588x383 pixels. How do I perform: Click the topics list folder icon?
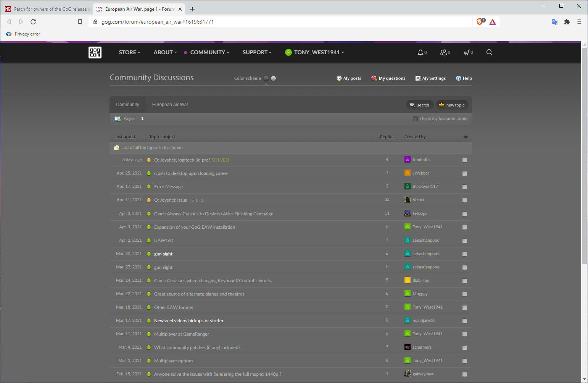tap(116, 147)
